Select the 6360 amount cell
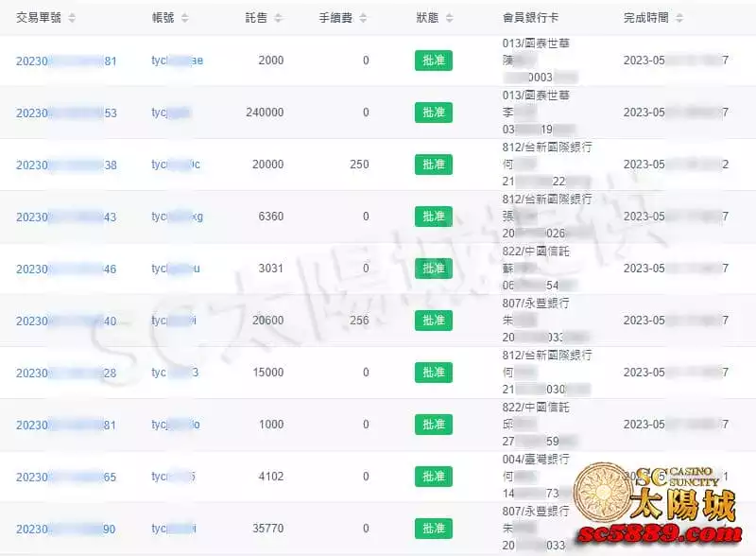This screenshot has height=556, width=756. [x=271, y=217]
